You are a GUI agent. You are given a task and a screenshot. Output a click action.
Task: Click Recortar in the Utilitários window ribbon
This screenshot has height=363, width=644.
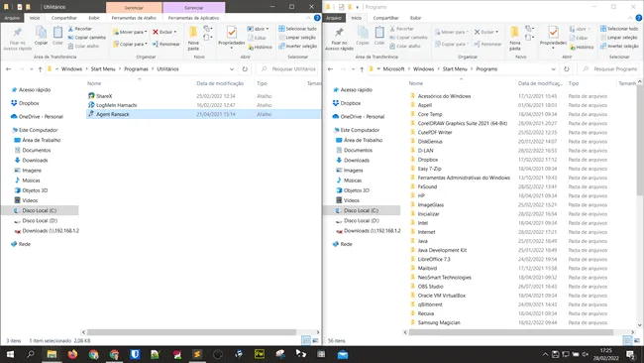(80, 29)
